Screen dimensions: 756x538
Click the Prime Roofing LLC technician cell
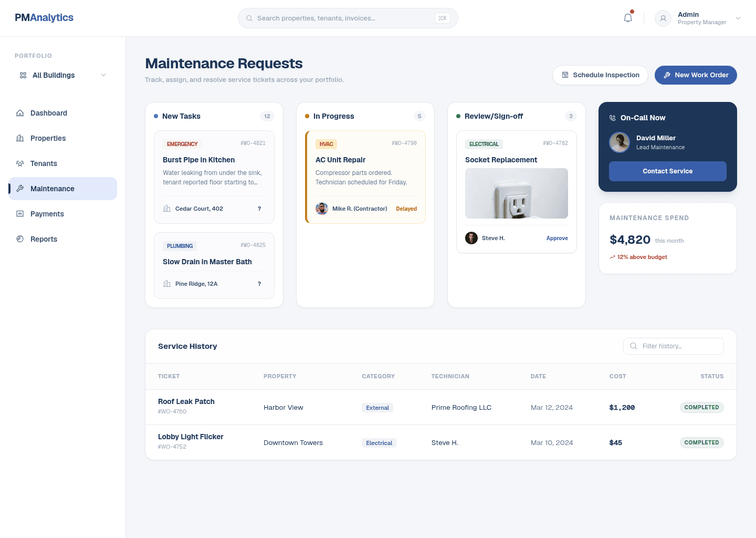point(461,407)
